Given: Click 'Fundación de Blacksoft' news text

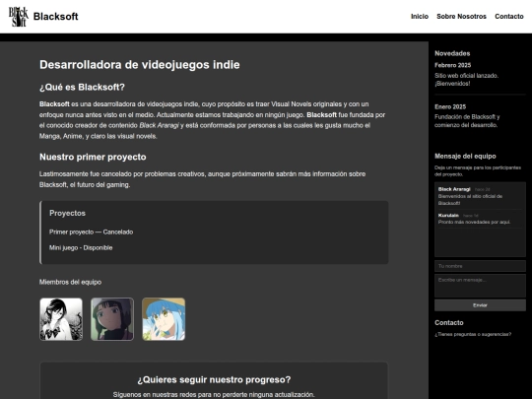Looking at the screenshot, I should 467,121.
